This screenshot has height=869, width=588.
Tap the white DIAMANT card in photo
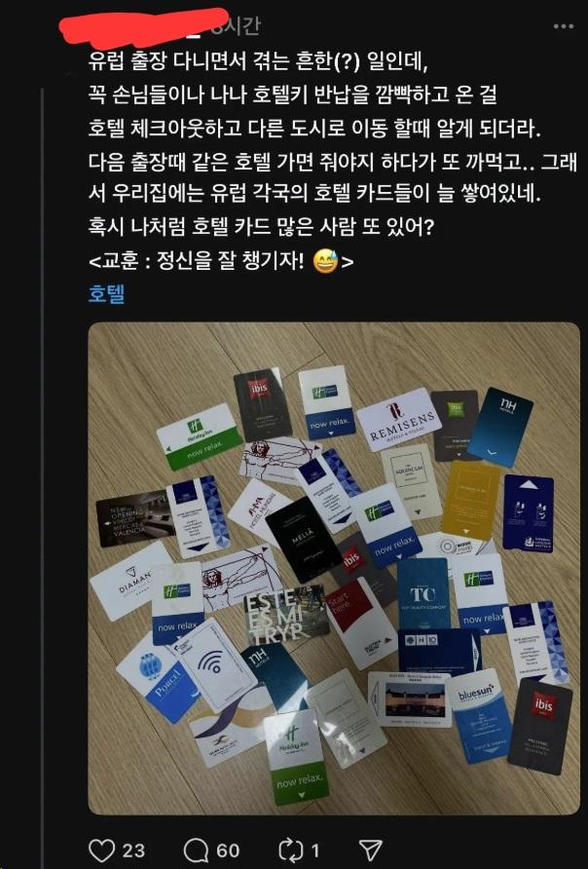click(131, 582)
